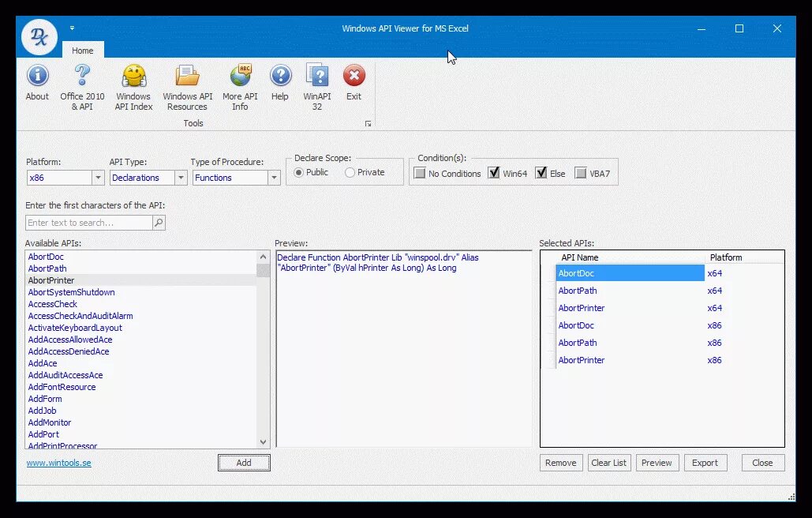Open the API Type dropdown
This screenshot has height=518, width=812.
181,178
